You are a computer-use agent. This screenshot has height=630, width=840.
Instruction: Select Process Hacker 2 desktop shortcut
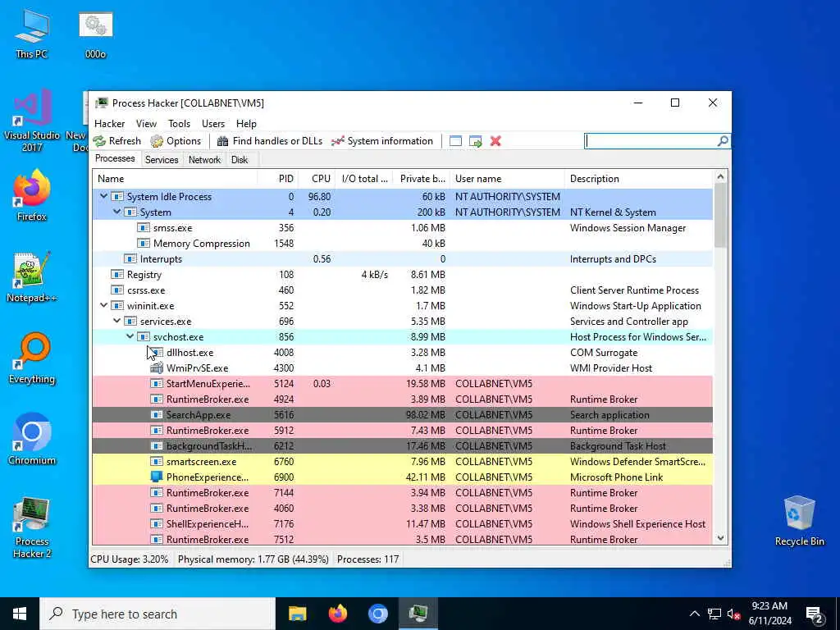point(32,527)
